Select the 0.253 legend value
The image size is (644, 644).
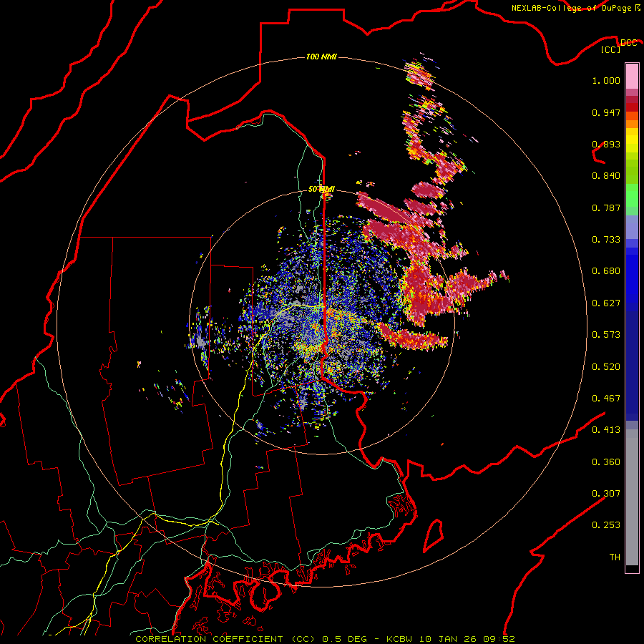[606, 525]
